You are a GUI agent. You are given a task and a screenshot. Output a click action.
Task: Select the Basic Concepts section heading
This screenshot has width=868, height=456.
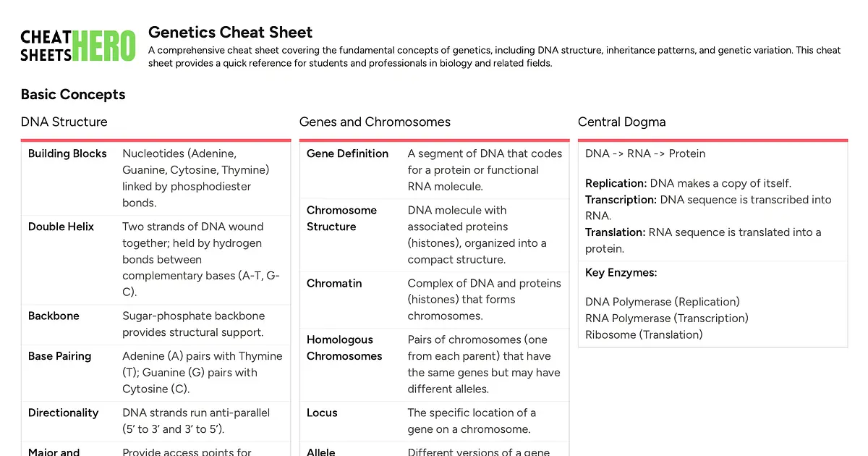point(73,94)
